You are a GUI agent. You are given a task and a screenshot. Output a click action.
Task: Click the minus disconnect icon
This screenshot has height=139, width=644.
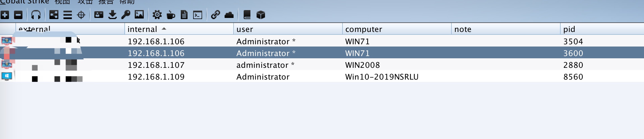(x=18, y=15)
